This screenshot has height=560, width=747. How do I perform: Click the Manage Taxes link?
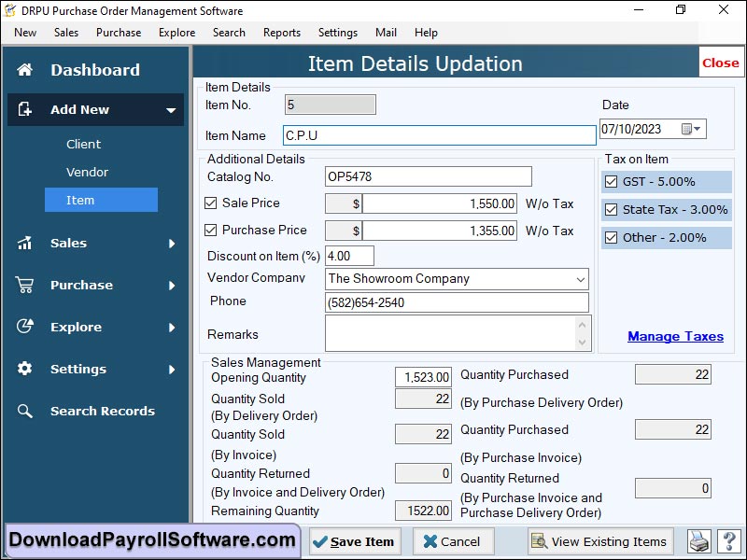(x=675, y=336)
